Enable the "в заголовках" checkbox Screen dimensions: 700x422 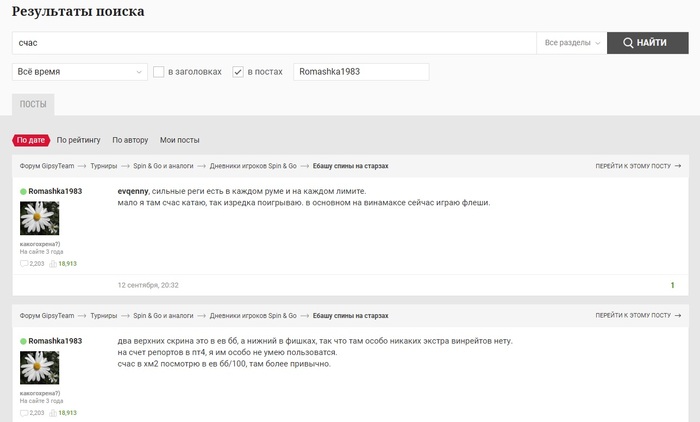pyautogui.click(x=158, y=72)
